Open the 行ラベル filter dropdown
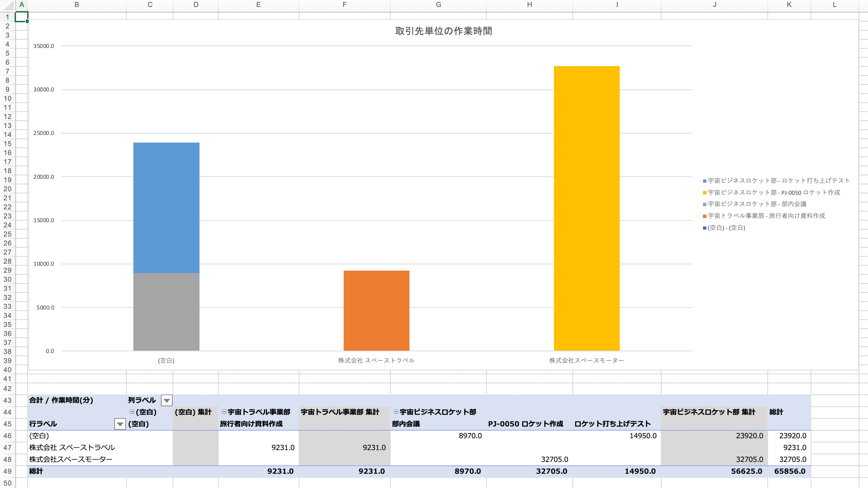Image resolution: width=868 pixels, height=488 pixels. point(120,424)
